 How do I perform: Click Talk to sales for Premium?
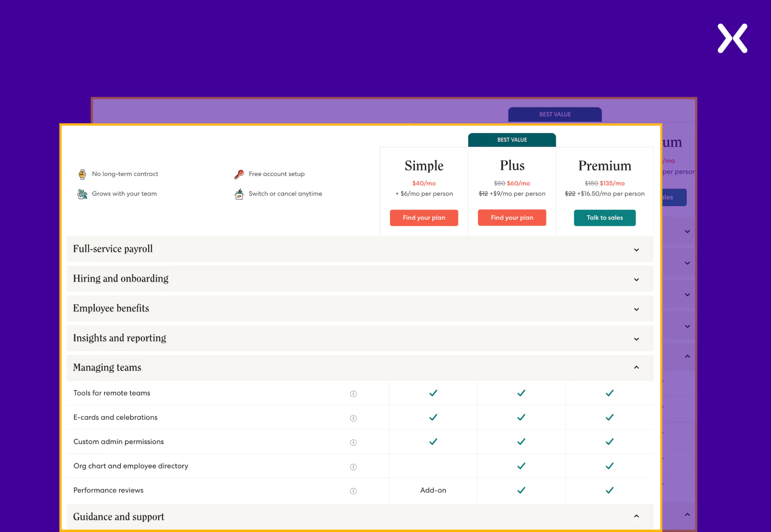click(x=605, y=218)
